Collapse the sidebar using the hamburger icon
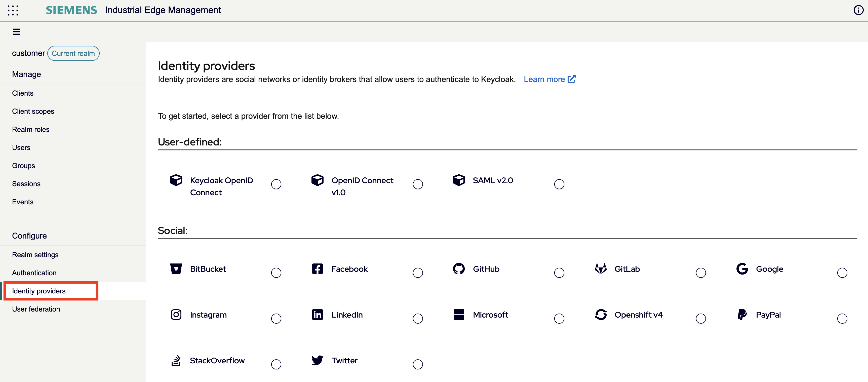The width and height of the screenshot is (868, 382). (17, 31)
